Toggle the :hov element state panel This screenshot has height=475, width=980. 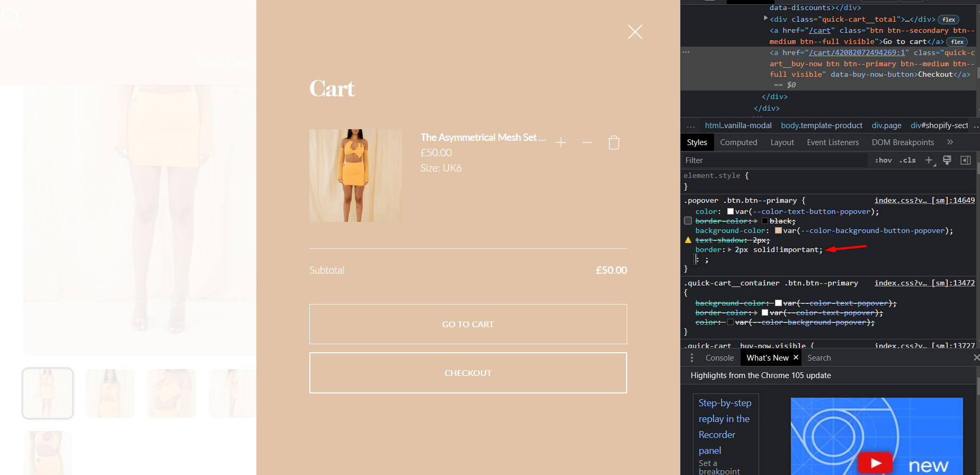point(883,160)
